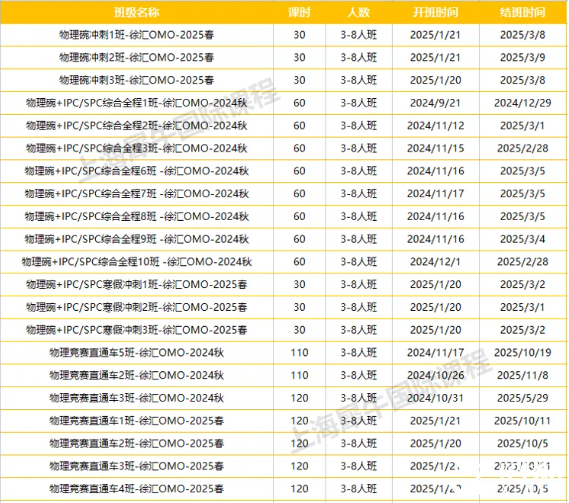The image size is (569, 503).
Task: Select 物理碗+IPC/SPC综合全程10班 class name cell
Action: [136, 262]
